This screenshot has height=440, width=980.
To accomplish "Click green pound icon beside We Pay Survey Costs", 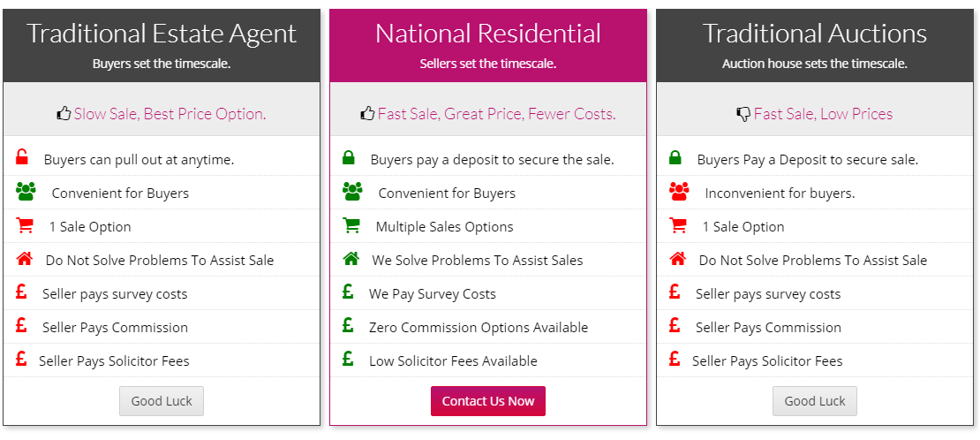I will [348, 292].
